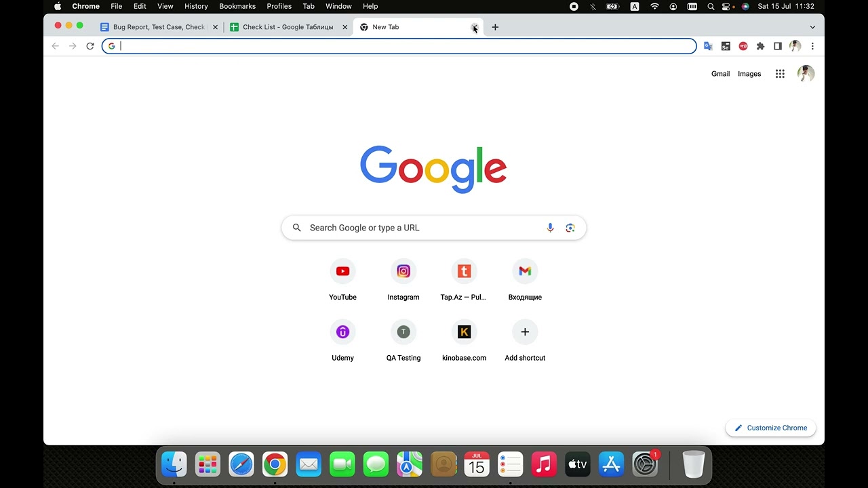The image size is (868, 488).
Task: Open the Gmail link
Action: click(x=720, y=74)
